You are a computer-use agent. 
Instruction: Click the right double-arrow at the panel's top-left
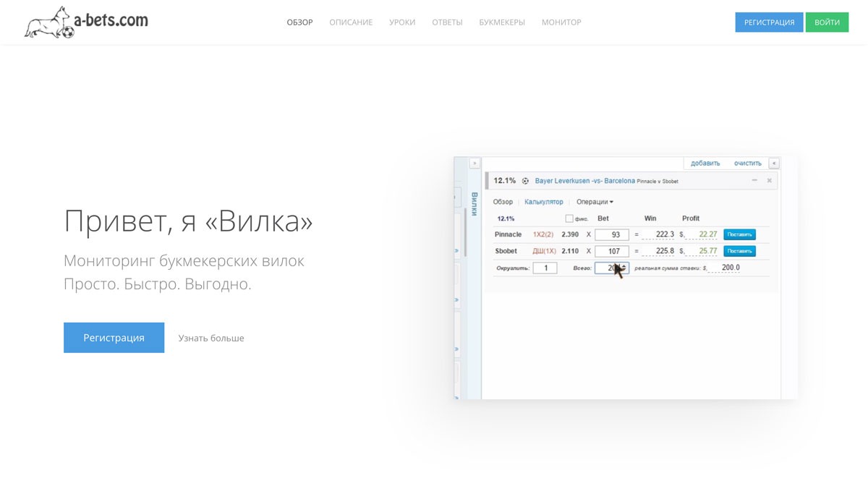[475, 163]
